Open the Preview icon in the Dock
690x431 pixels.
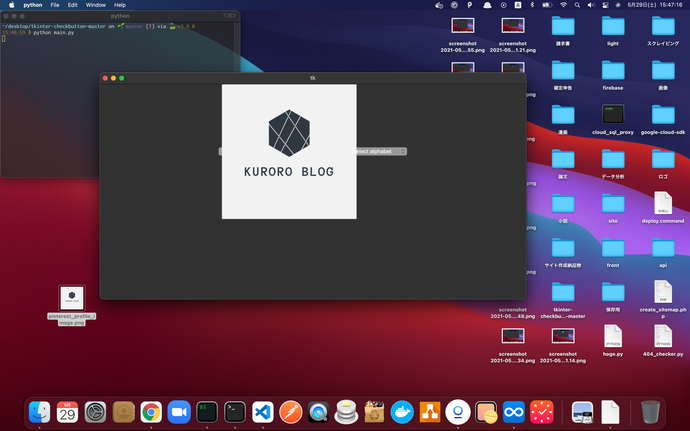click(x=583, y=413)
